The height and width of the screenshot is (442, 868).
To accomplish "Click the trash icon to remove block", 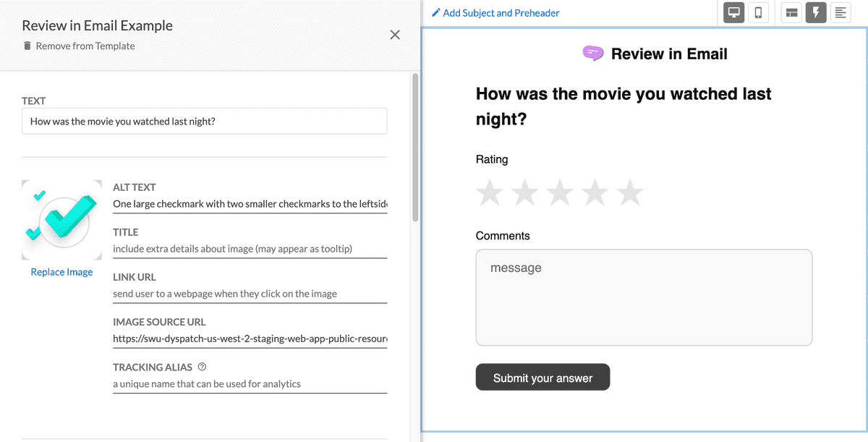I will [27, 46].
